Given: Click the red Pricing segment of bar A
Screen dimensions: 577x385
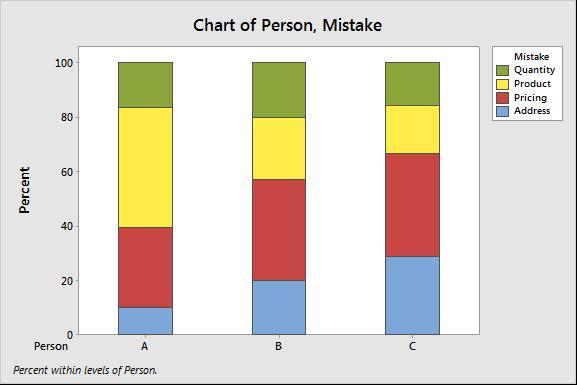Looking at the screenshot, I should (x=145, y=267).
